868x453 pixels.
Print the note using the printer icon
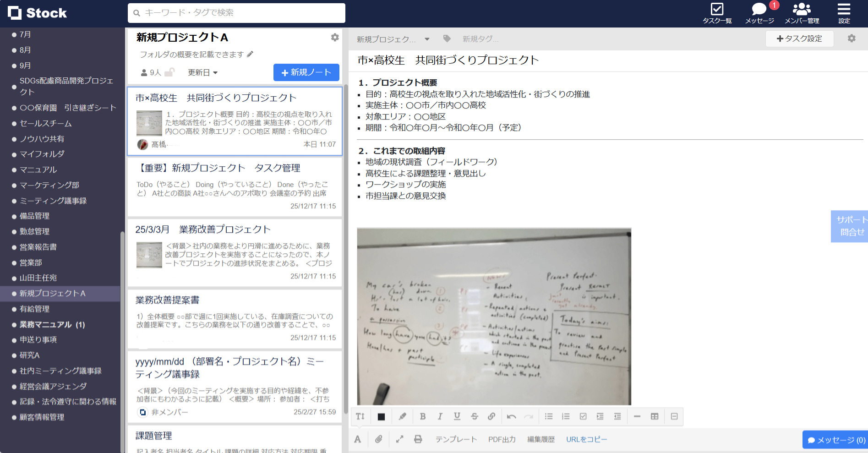click(x=417, y=439)
